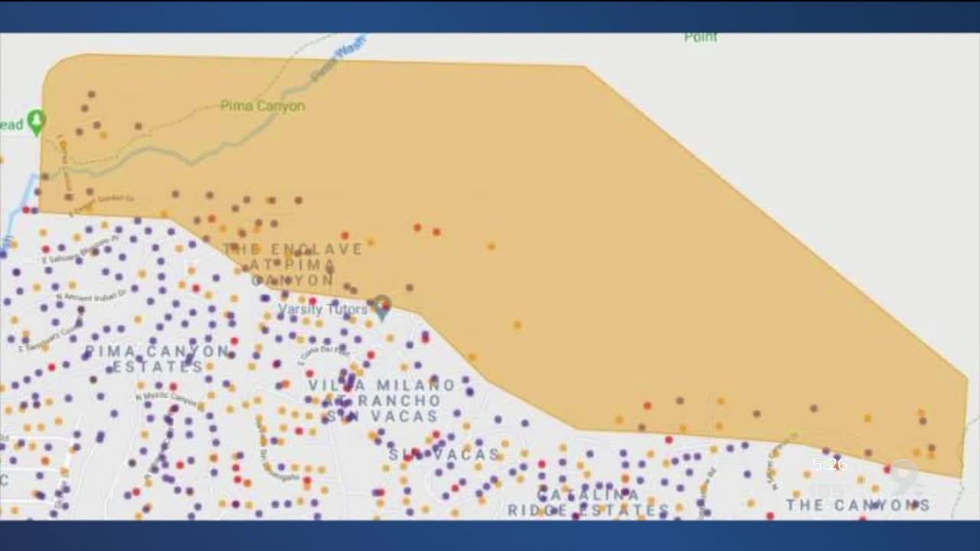Click the blue trail line below trailhead pin
Viewport: 980px width, 551px height.
coord(17,207)
